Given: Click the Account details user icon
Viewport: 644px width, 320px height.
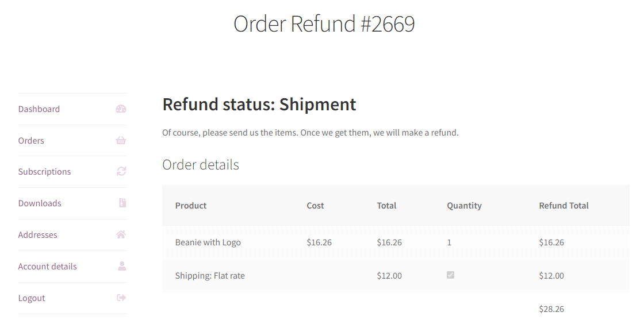Looking at the screenshot, I should click(122, 266).
